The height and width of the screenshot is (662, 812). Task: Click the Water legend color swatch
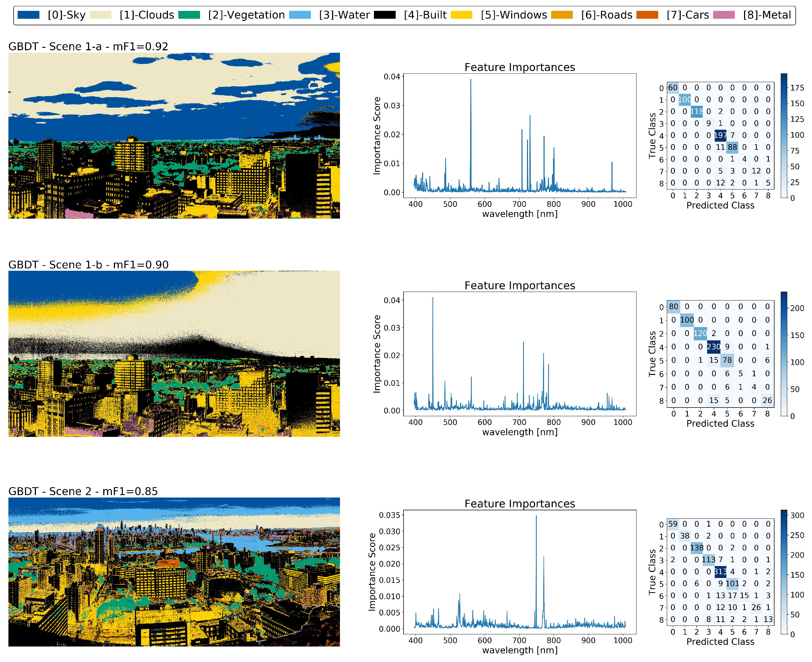pos(300,15)
